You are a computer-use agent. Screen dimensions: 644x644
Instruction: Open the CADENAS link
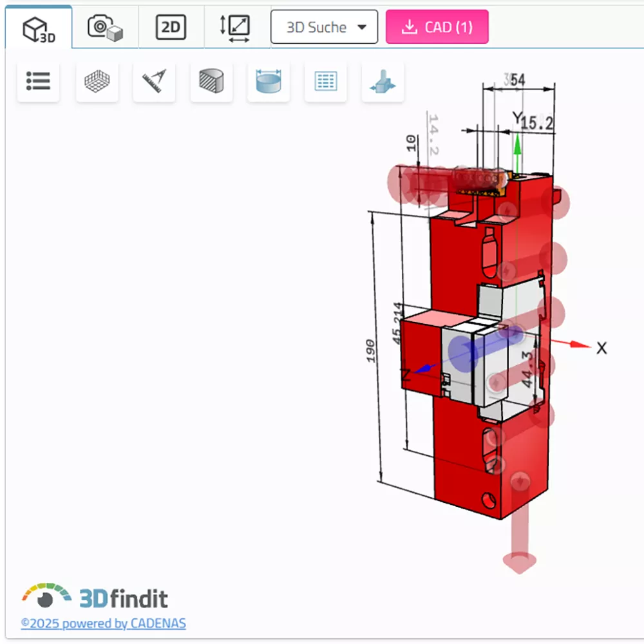coord(156,623)
